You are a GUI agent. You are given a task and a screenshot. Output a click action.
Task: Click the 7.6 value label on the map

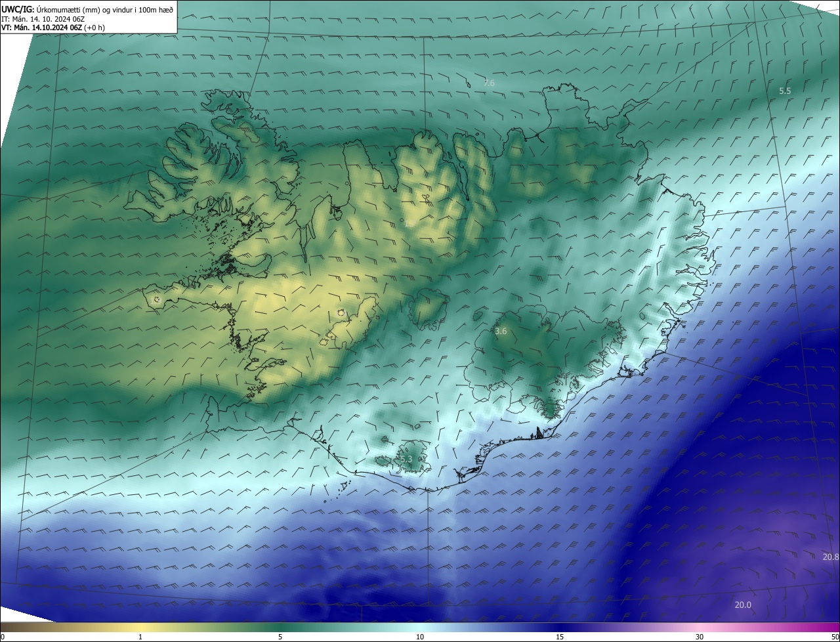coord(489,83)
